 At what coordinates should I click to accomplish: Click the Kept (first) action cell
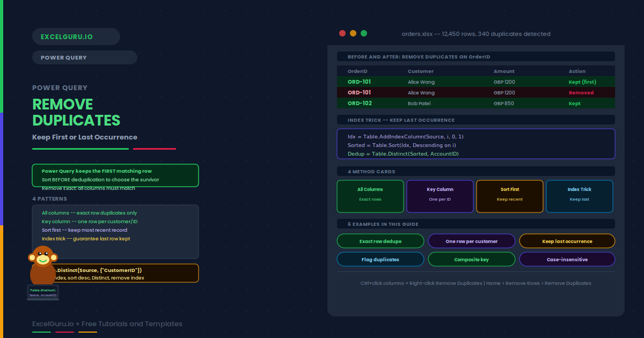582,82
